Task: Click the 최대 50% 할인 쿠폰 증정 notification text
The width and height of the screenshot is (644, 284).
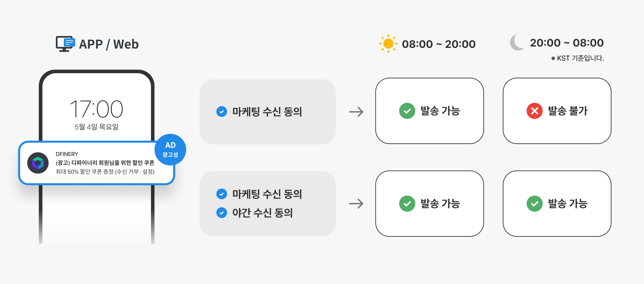Action: coord(105,172)
